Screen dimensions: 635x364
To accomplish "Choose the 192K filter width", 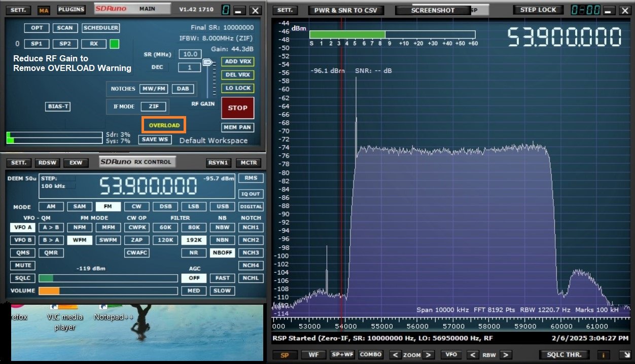I will [x=194, y=240].
